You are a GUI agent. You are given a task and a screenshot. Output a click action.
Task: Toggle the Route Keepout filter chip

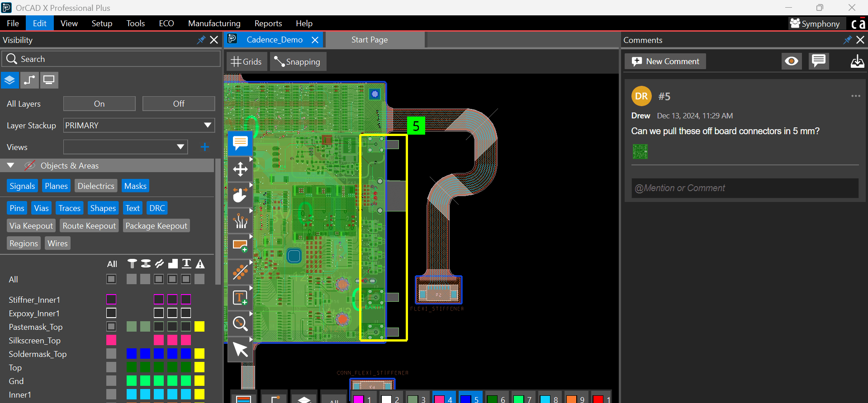point(89,225)
